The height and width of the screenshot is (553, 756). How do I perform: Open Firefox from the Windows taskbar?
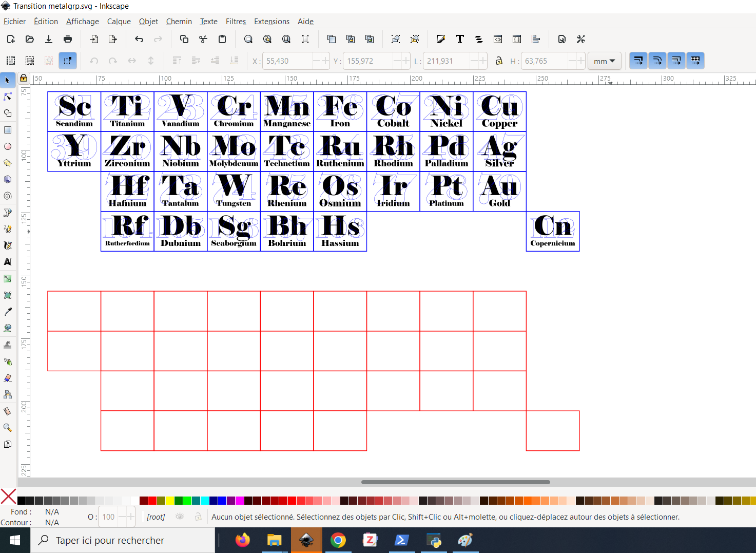(243, 540)
